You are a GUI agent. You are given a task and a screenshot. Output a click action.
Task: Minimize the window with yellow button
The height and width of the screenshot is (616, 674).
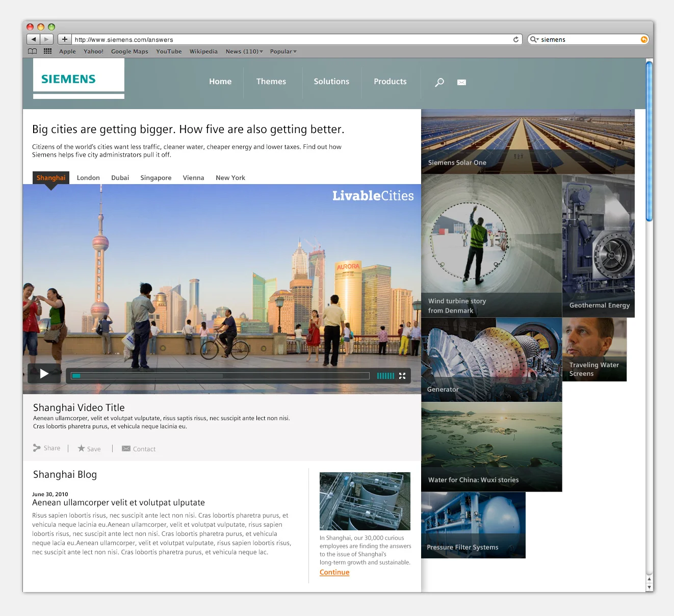(41, 27)
